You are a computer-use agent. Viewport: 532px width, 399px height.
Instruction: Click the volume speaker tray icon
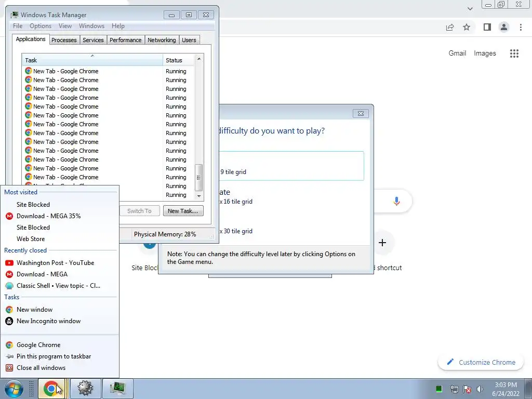click(480, 389)
